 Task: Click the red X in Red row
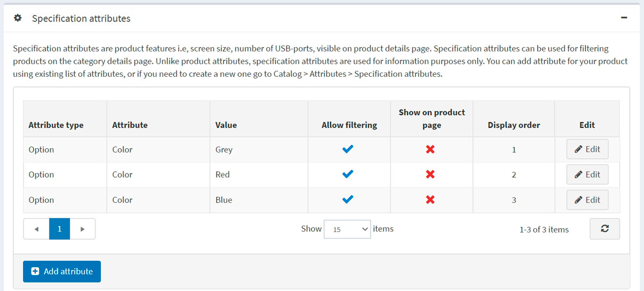[430, 174]
